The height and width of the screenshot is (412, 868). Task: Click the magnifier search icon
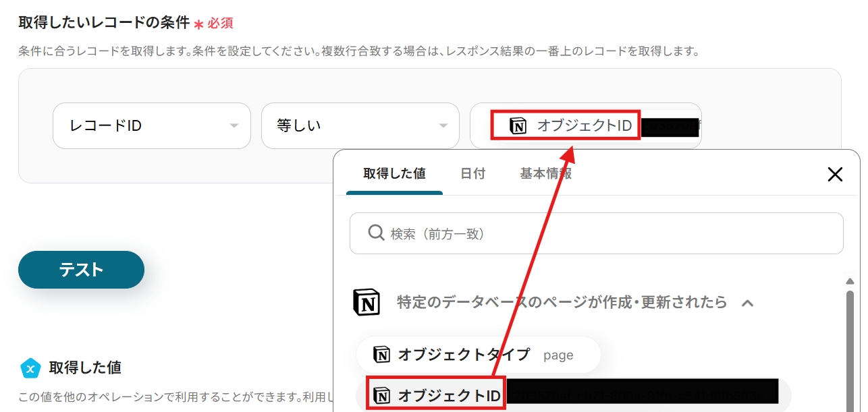coord(376,233)
